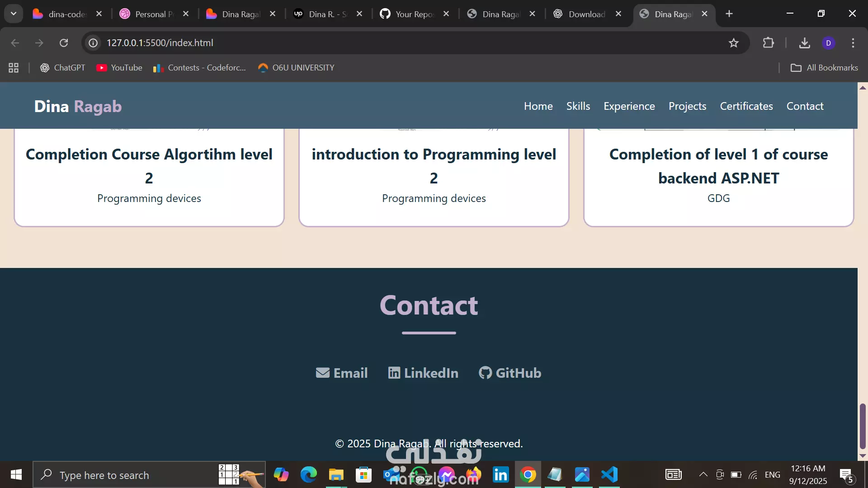
Task: Open the Downloads icon in toolbar
Action: 804,43
